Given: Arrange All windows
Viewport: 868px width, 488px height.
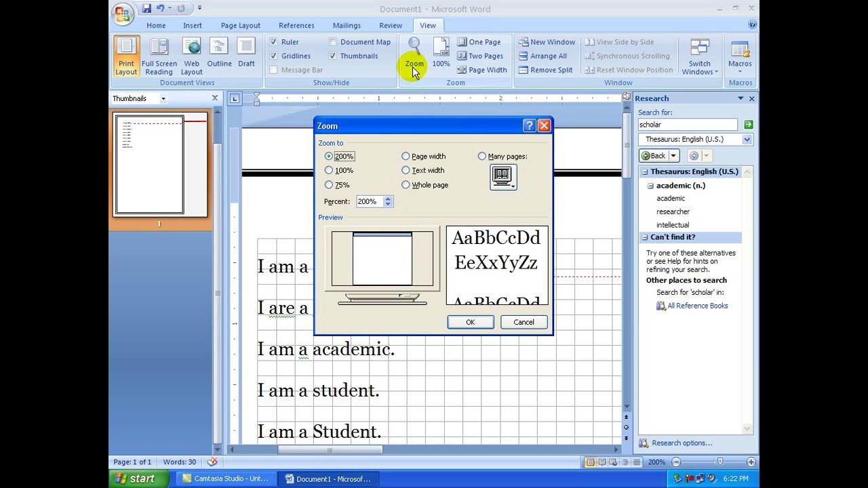Looking at the screenshot, I should pos(542,56).
